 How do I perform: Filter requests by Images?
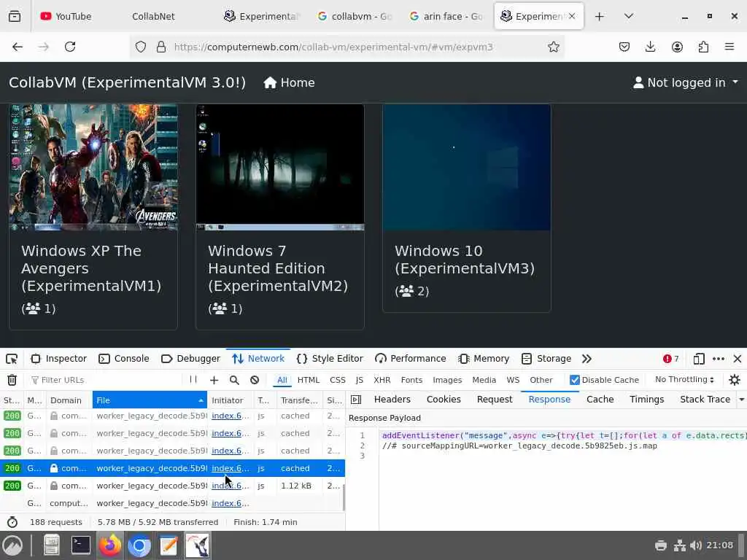(447, 380)
